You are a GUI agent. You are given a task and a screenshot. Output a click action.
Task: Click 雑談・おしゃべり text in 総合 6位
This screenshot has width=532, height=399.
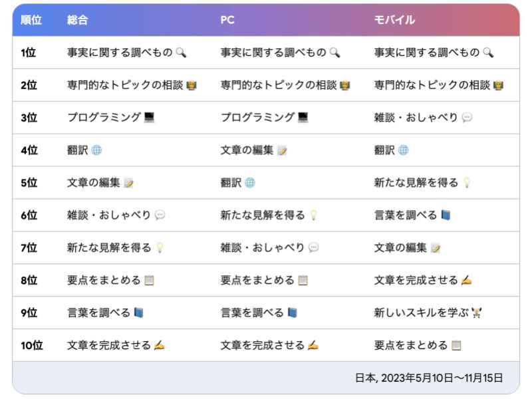pos(108,215)
